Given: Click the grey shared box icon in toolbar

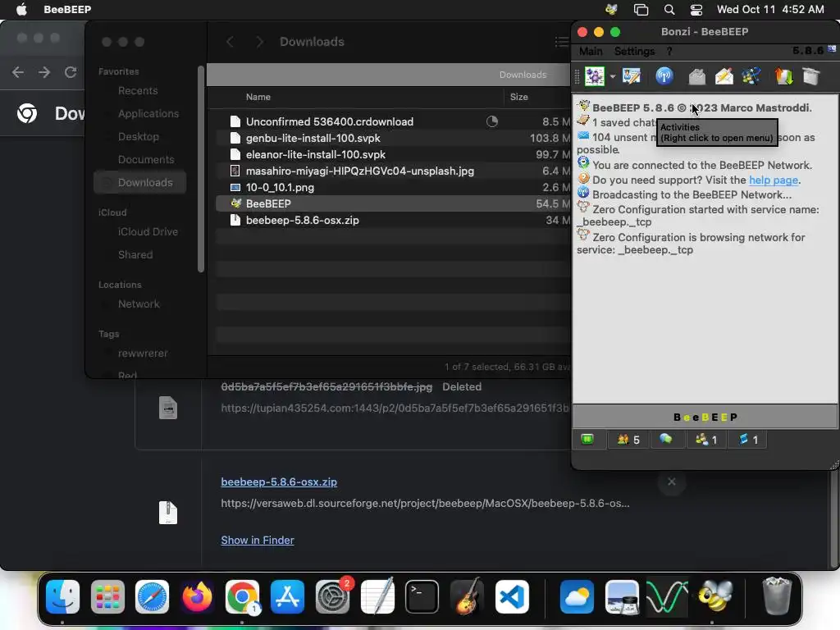Looking at the screenshot, I should point(811,76).
